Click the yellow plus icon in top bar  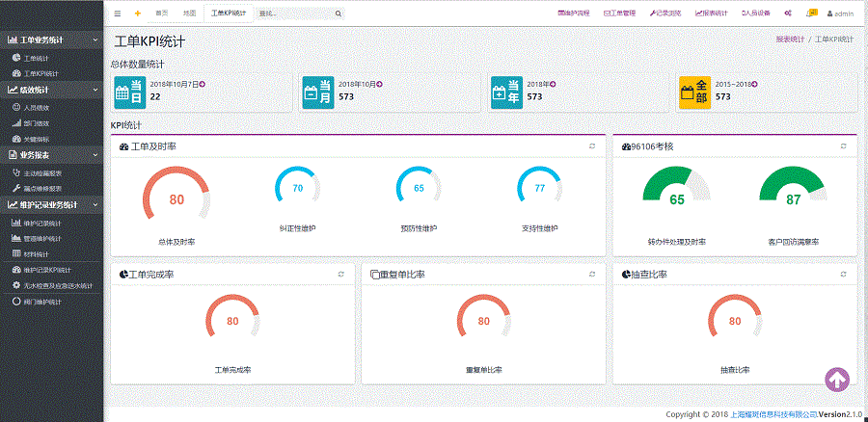(137, 13)
